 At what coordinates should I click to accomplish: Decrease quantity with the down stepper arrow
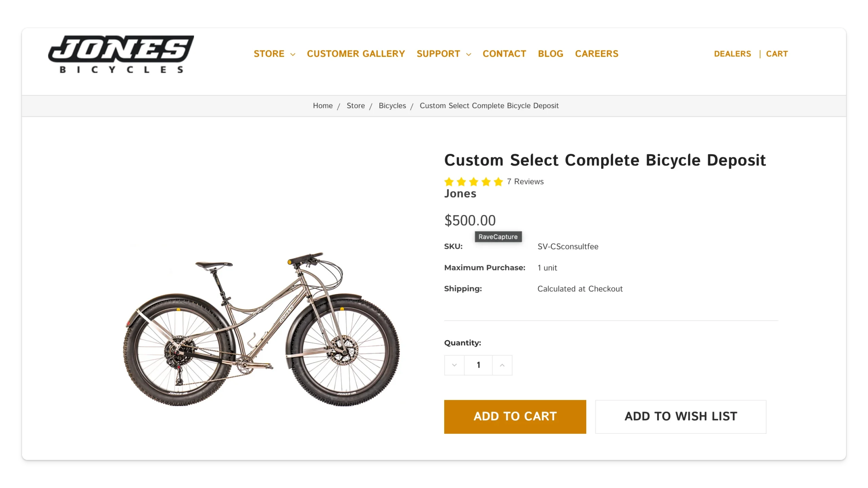[454, 365]
